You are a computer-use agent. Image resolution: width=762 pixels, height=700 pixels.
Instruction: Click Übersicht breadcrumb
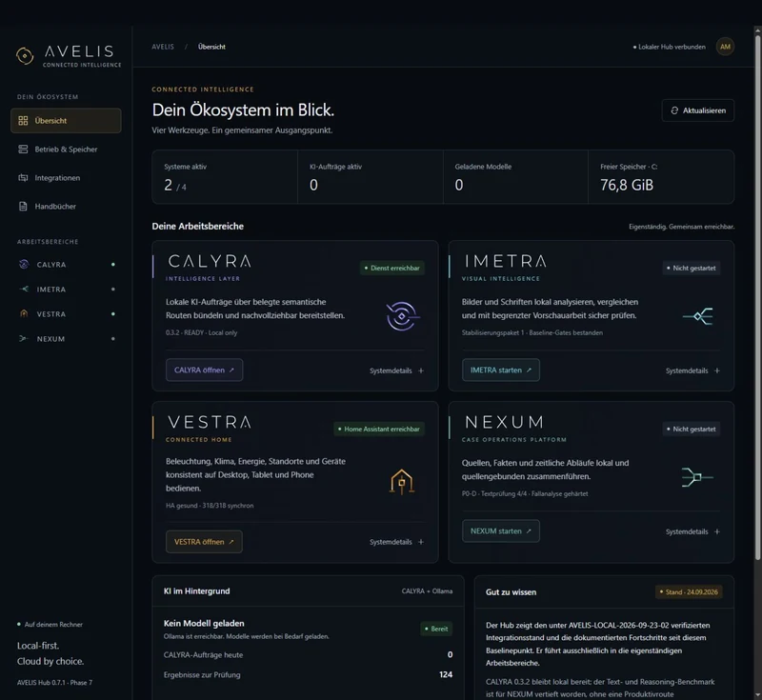click(x=211, y=47)
